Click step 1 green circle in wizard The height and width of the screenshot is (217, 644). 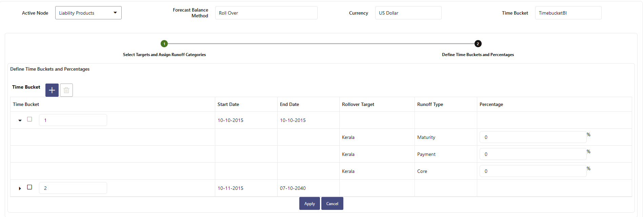point(164,44)
